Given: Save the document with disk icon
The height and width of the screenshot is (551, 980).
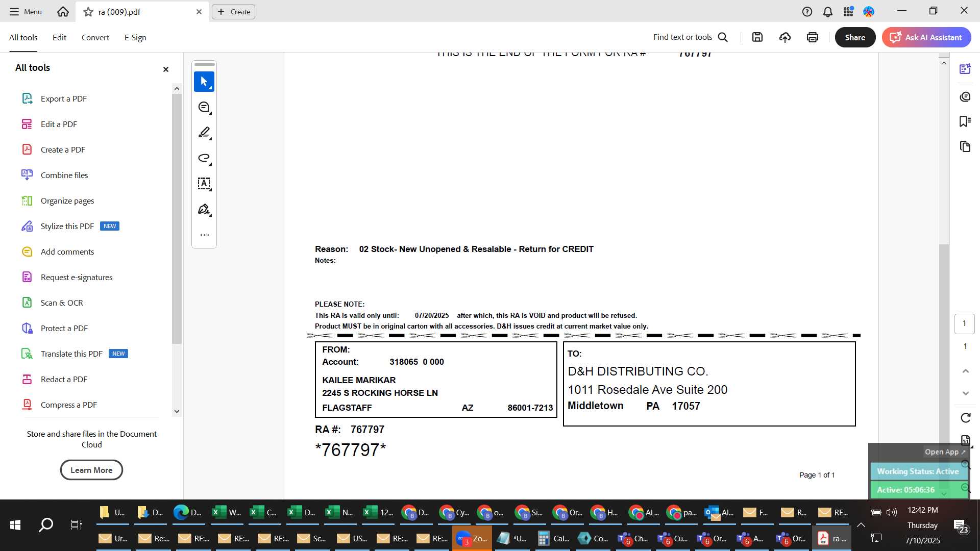Looking at the screenshot, I should 757,37.
